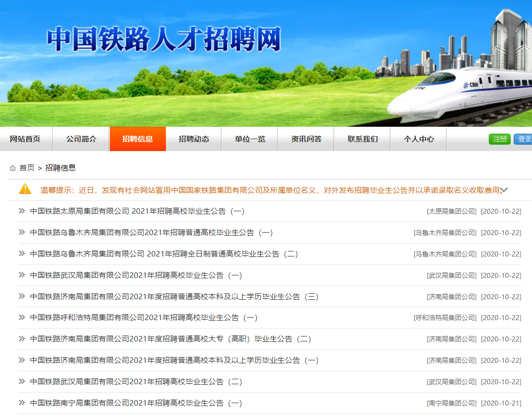Open the 公司简介 nav tab

click(x=81, y=139)
